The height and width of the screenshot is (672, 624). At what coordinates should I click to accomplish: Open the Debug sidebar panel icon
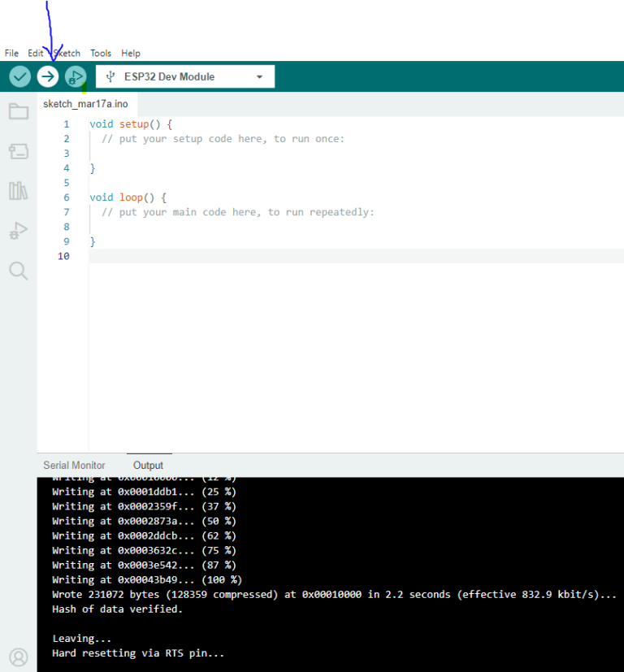(18, 231)
